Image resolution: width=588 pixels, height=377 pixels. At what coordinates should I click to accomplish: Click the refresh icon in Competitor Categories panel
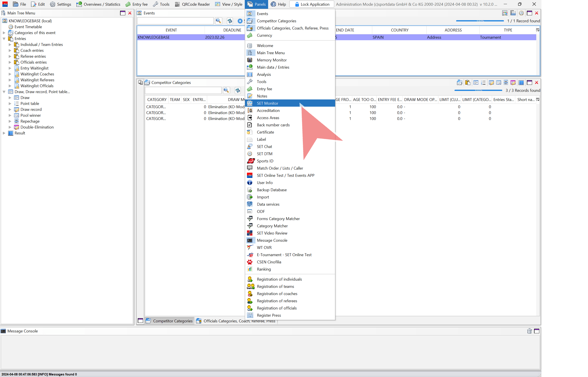[238, 90]
